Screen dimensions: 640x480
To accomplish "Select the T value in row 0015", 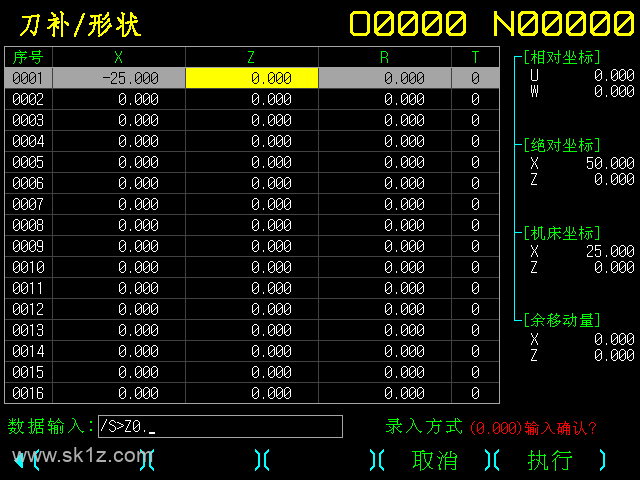I will [x=476, y=372].
